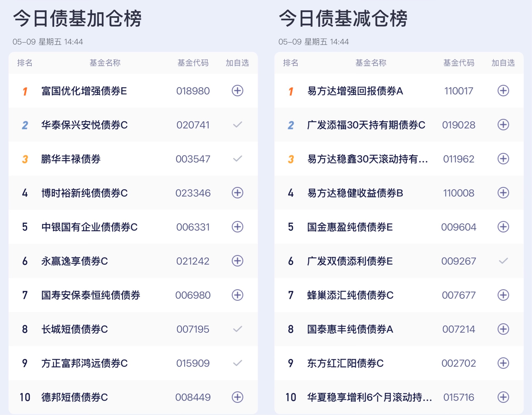Viewport: 532px width, 415px height.
Task: Click fund code 015909
Action: tap(193, 363)
